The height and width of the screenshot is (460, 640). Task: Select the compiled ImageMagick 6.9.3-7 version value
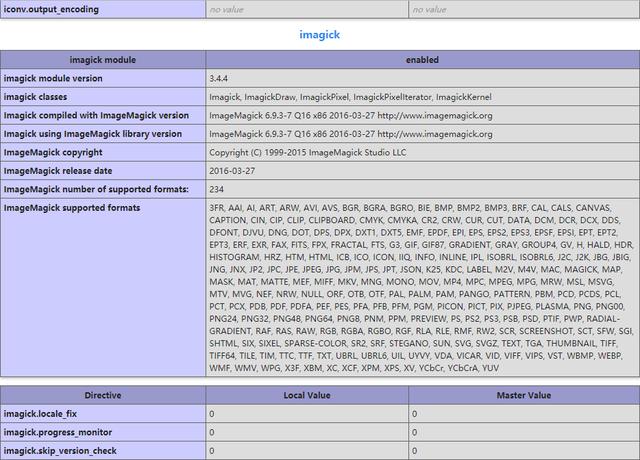tap(351, 116)
